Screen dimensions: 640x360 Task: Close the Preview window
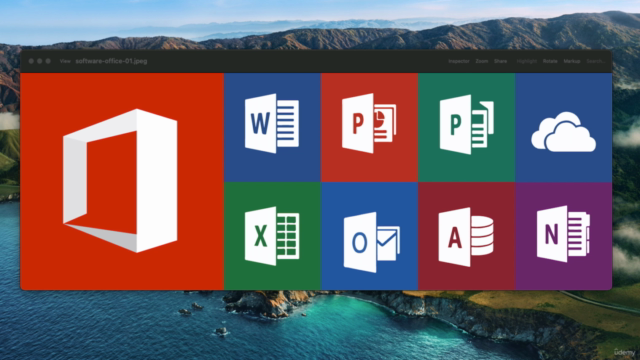point(31,61)
